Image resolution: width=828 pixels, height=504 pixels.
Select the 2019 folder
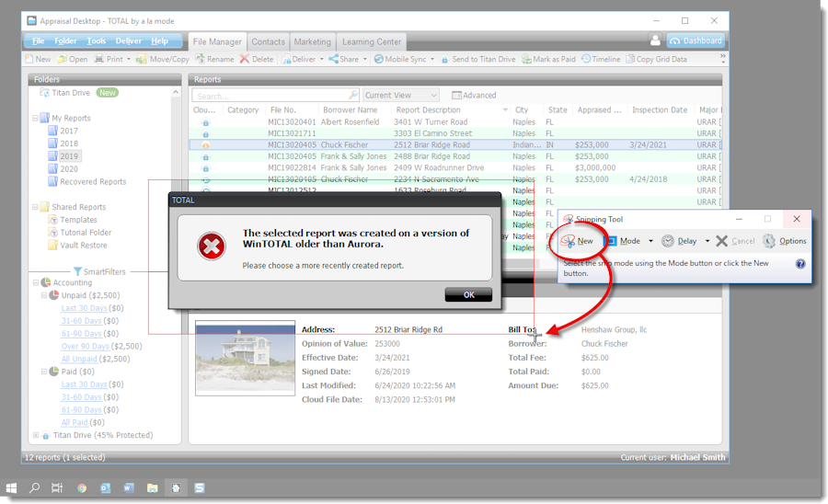click(69, 155)
